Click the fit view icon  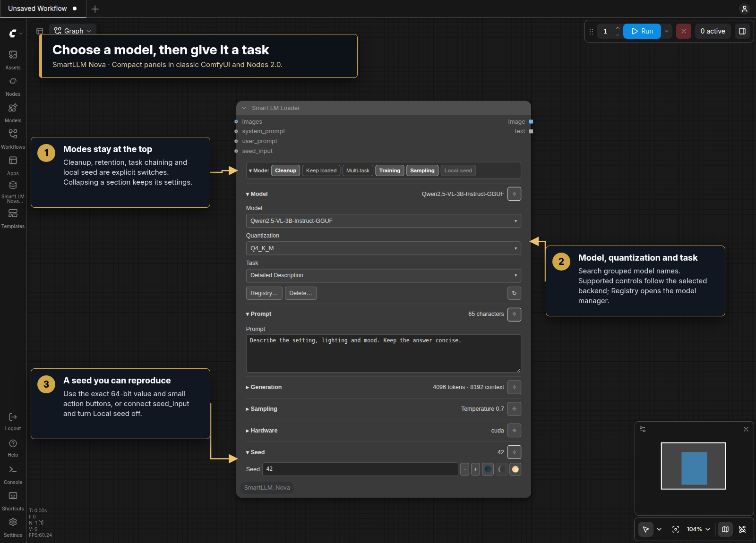pyautogui.click(x=676, y=529)
